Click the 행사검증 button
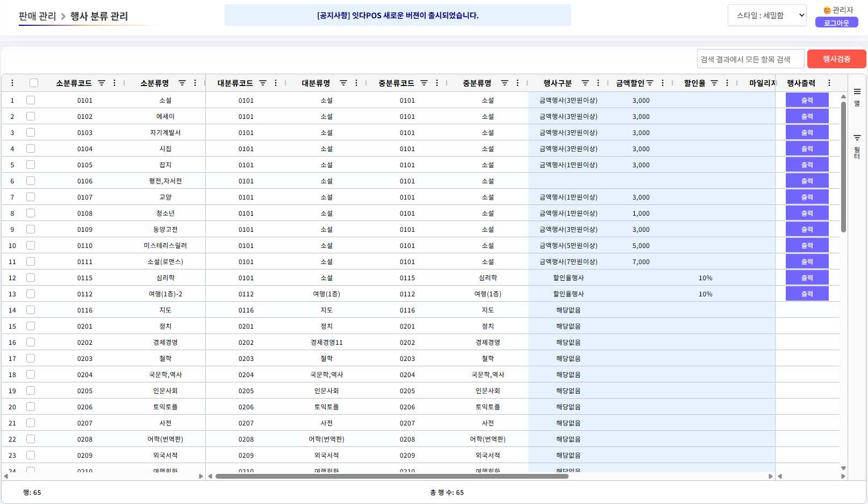The width and height of the screenshot is (868, 504). coord(836,59)
